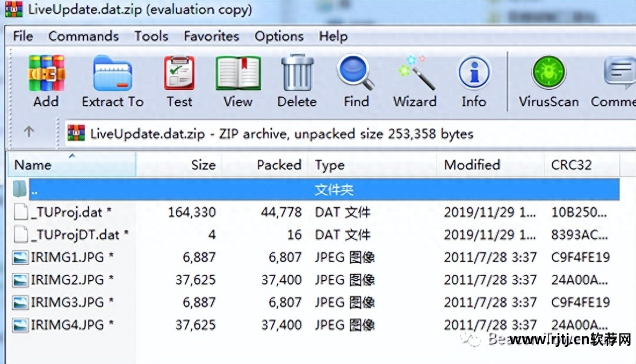This screenshot has width=636, height=364.
Task: Click packed size 16 of _TUProjDT.dat
Action: [294, 235]
